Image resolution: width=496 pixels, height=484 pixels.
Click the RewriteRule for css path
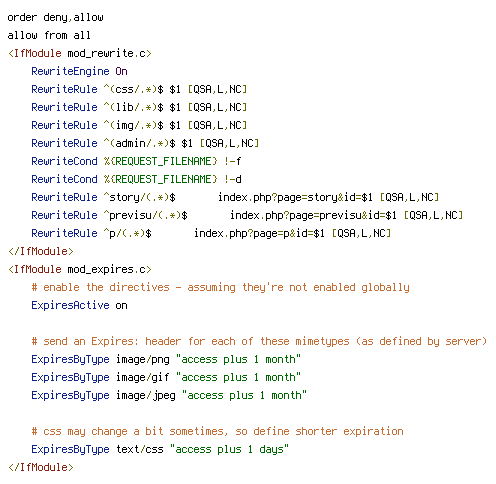(139, 89)
